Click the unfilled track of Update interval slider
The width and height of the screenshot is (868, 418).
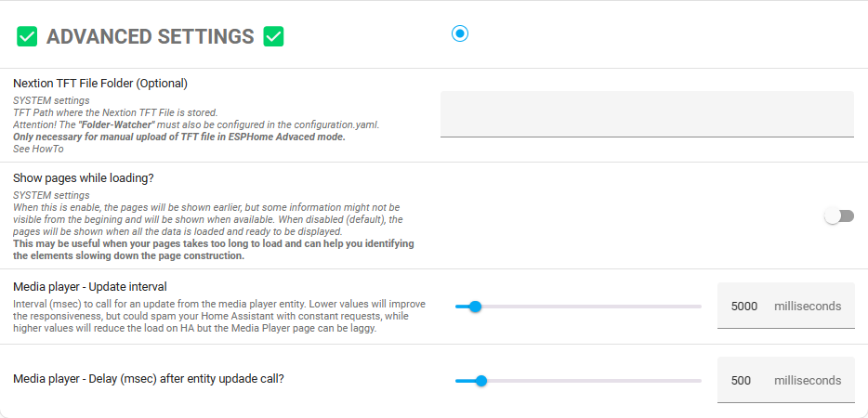tap(595, 306)
